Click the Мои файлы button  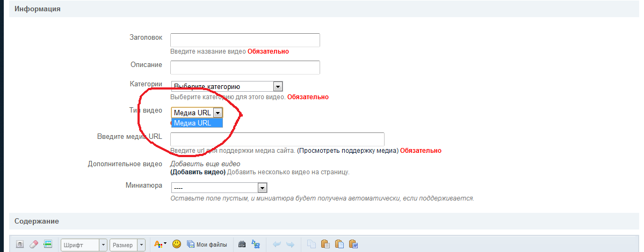pyautogui.click(x=207, y=244)
